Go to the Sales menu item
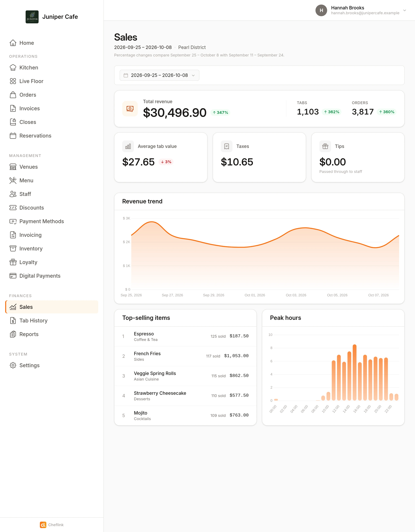 pos(52,307)
